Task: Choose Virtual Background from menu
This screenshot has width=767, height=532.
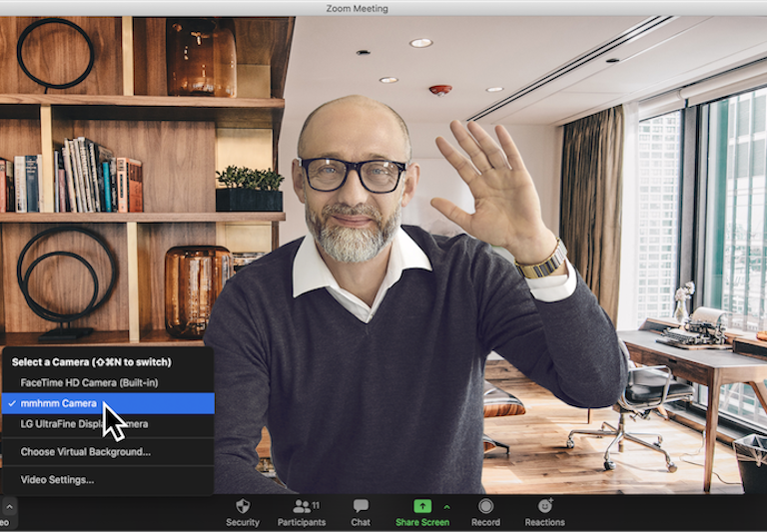Action: [86, 452]
